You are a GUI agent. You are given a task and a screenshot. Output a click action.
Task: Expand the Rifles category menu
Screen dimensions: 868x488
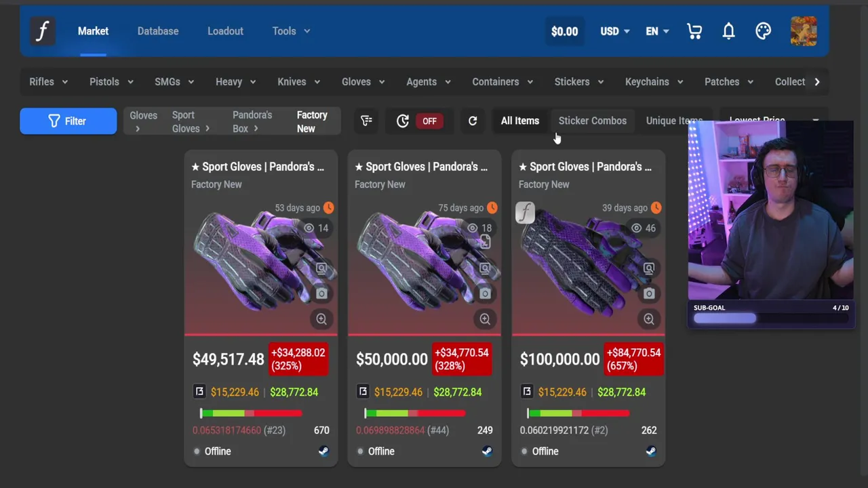(48, 81)
